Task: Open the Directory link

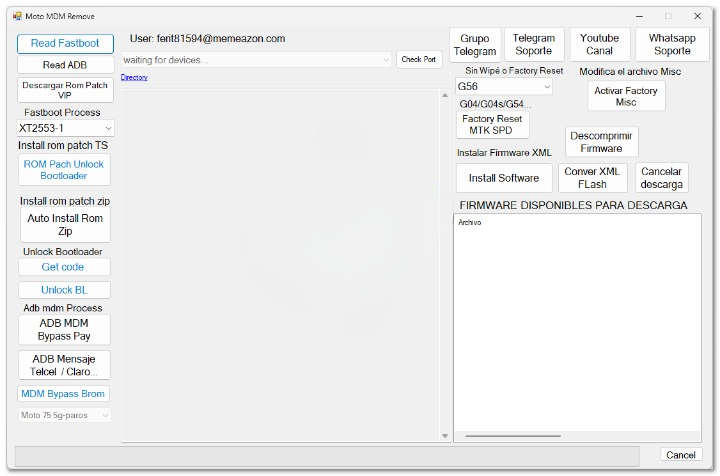Action: [134, 77]
